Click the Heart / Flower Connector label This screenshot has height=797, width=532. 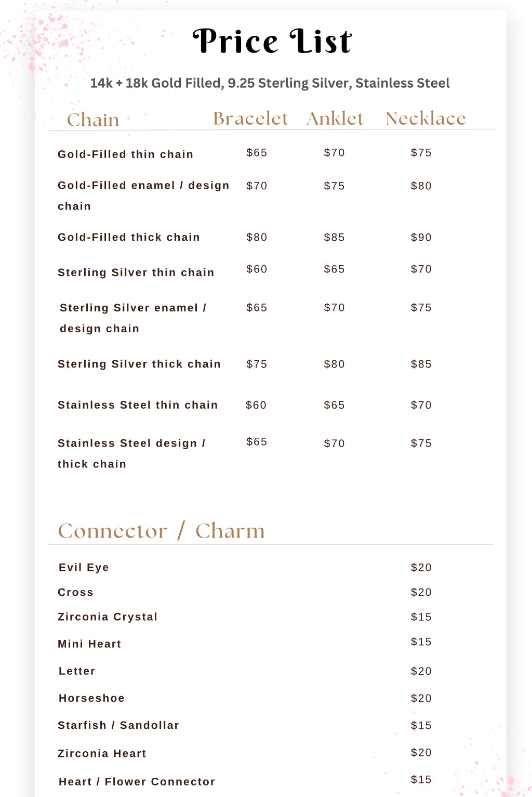pyautogui.click(x=137, y=781)
